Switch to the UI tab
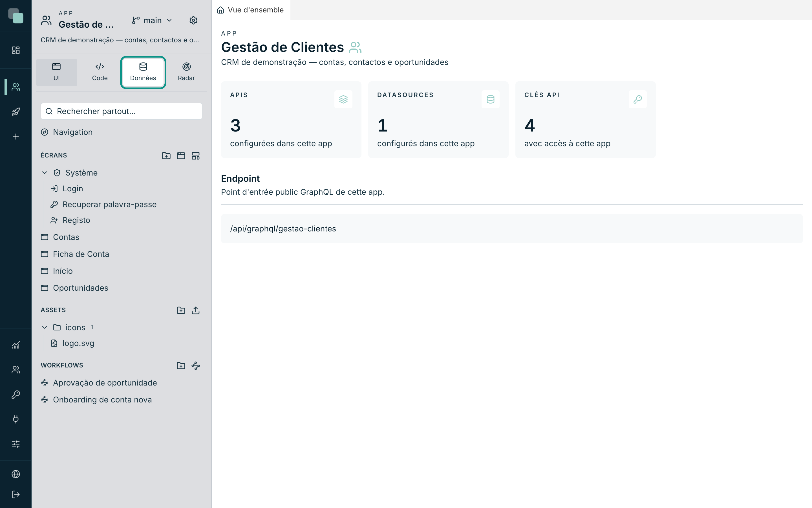Screen dimensions: 812x508 coord(56,72)
